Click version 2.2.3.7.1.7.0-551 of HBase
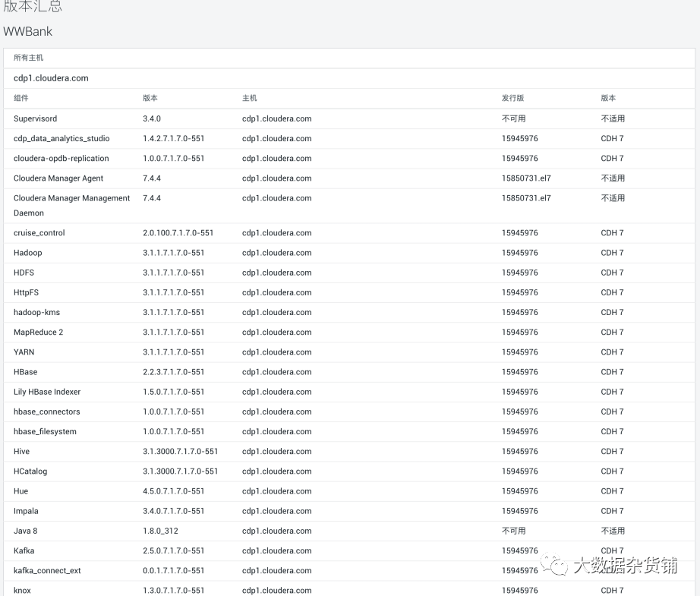Image resolution: width=700 pixels, height=596 pixels. tap(174, 372)
